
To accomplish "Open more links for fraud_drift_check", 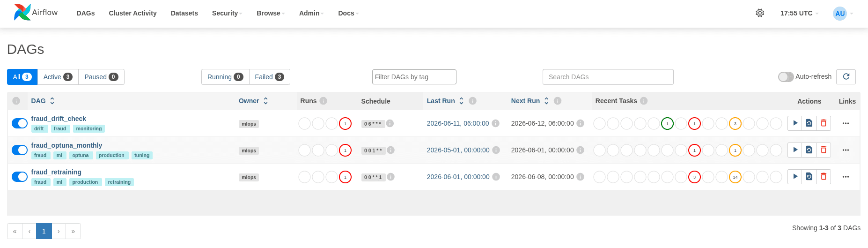I will click(846, 123).
